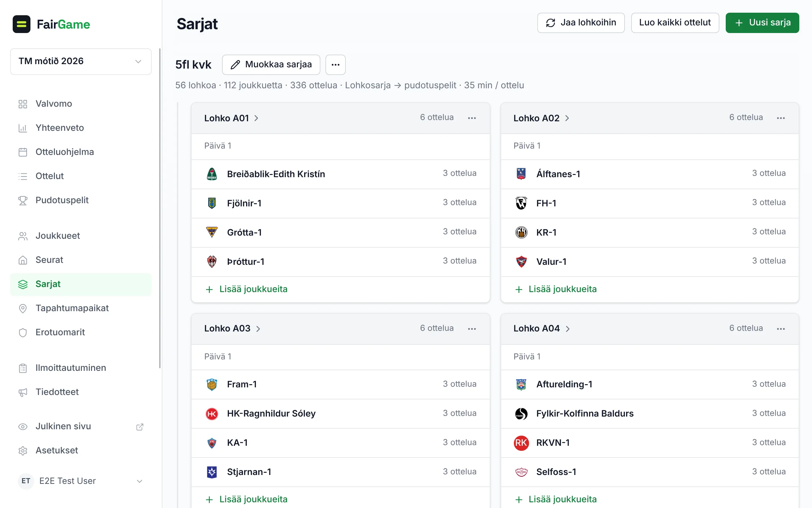
Task: Click the Stjarnan-1 star crest
Action: coord(212,472)
